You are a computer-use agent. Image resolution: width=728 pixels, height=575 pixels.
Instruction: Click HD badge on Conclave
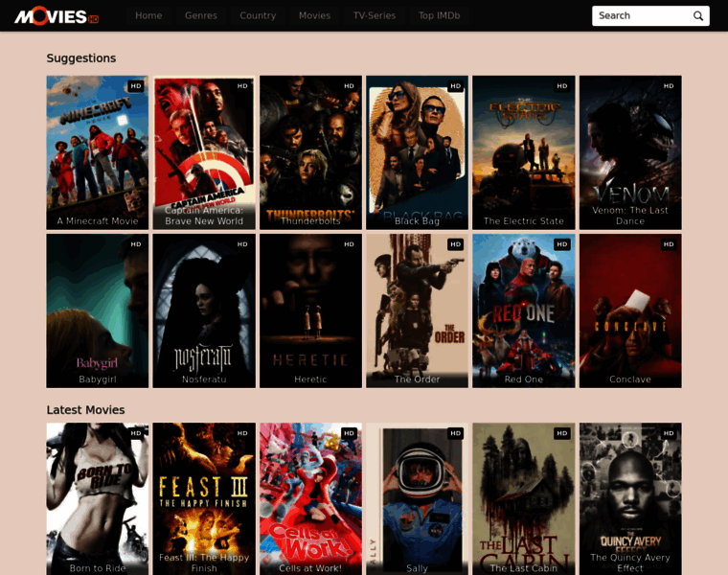click(669, 244)
